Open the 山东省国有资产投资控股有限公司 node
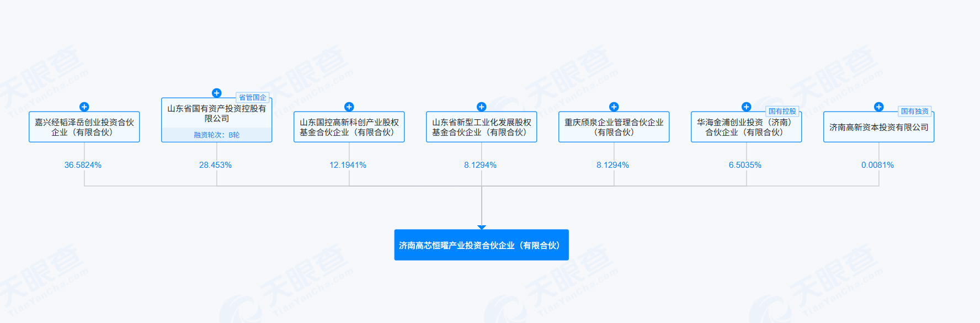980x323 pixels. [216, 114]
